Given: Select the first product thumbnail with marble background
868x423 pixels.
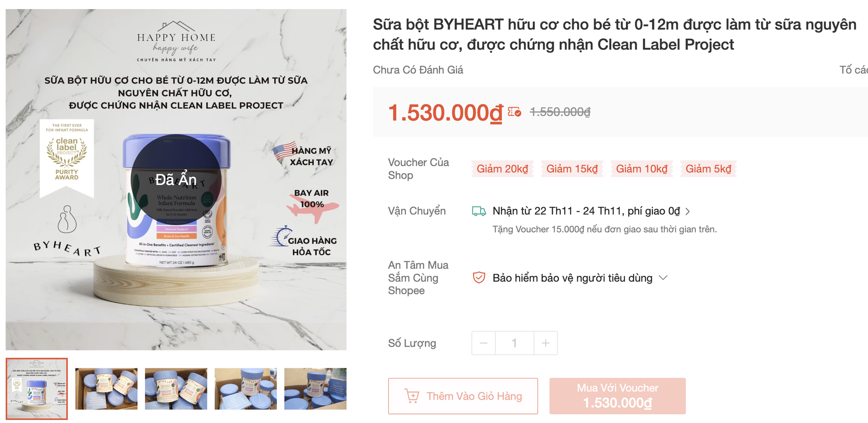Looking at the screenshot, I should pos(37,389).
